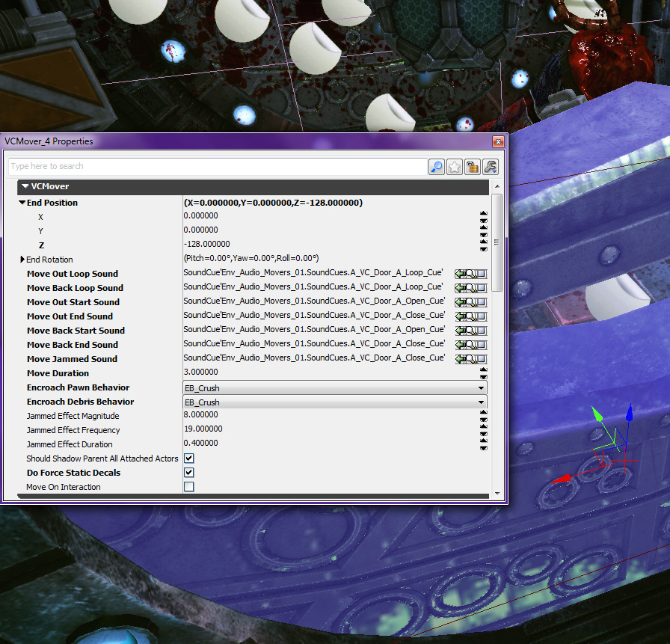Find Move Out Loop Sound in content browser
This screenshot has height=644, width=670.
471,274
